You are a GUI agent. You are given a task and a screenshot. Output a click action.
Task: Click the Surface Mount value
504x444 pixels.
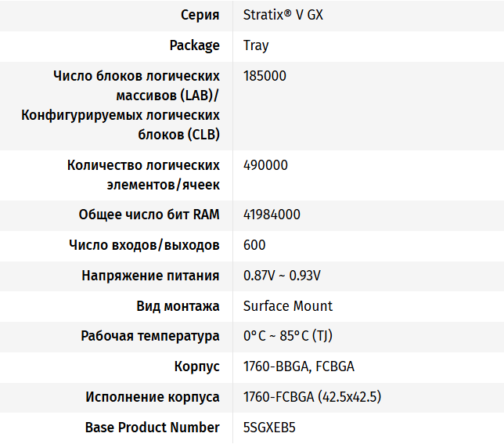pyautogui.click(x=288, y=305)
